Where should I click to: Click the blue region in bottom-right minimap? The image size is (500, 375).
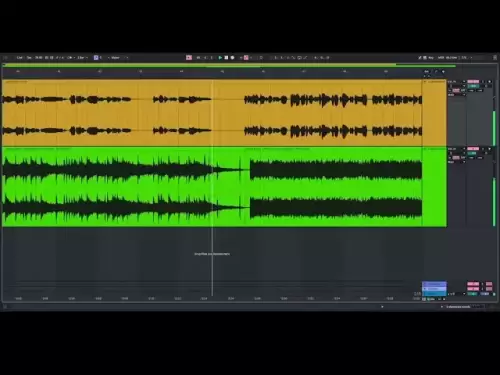click(434, 288)
